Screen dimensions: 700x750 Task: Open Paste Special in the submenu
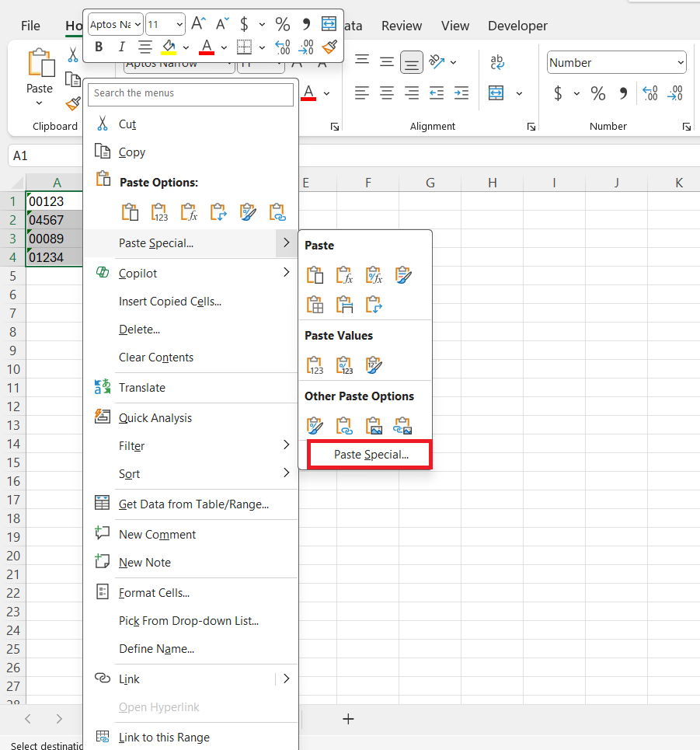(x=371, y=455)
